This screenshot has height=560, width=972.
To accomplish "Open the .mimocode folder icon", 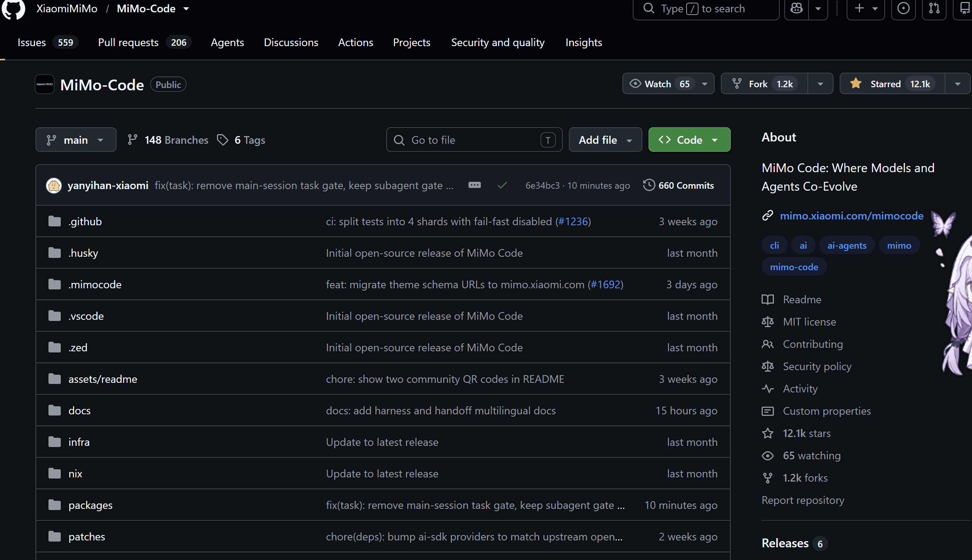I will (x=55, y=284).
